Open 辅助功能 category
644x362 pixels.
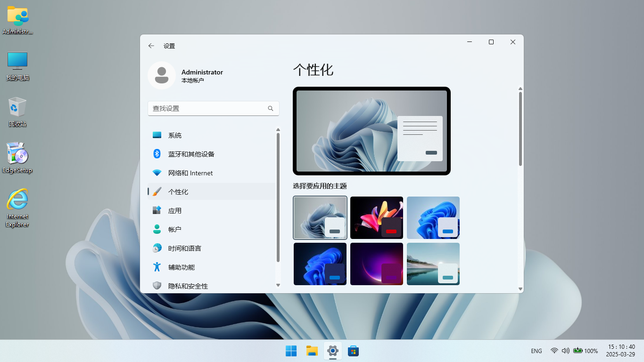coord(211,267)
